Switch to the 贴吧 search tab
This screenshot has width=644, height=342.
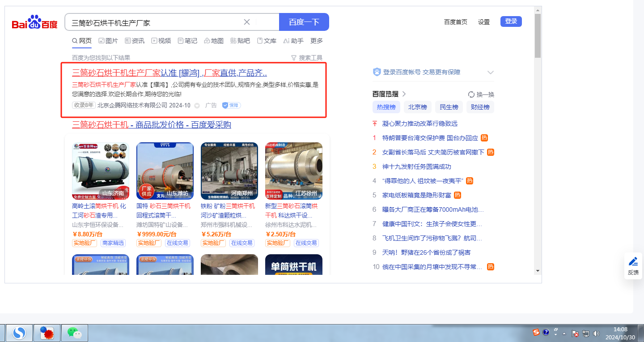[240, 41]
